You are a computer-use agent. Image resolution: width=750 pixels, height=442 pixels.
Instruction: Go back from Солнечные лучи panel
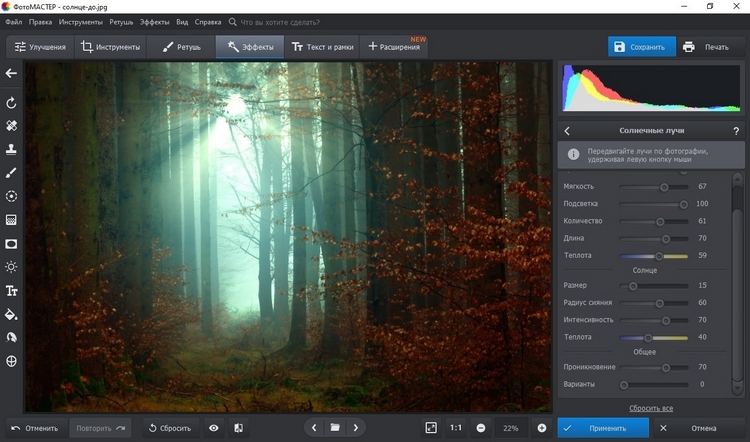(x=567, y=131)
